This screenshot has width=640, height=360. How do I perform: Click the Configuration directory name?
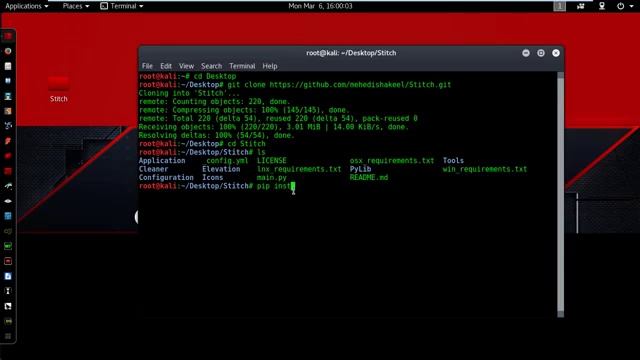(x=166, y=178)
